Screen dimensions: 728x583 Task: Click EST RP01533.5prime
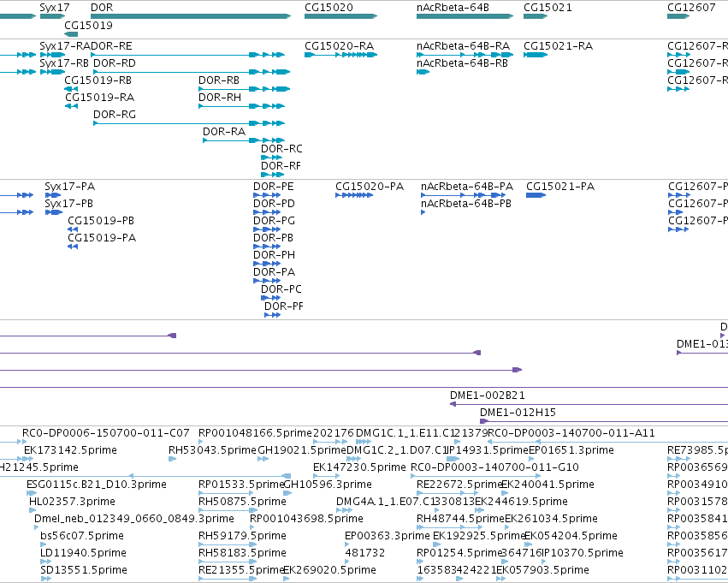pos(241,485)
